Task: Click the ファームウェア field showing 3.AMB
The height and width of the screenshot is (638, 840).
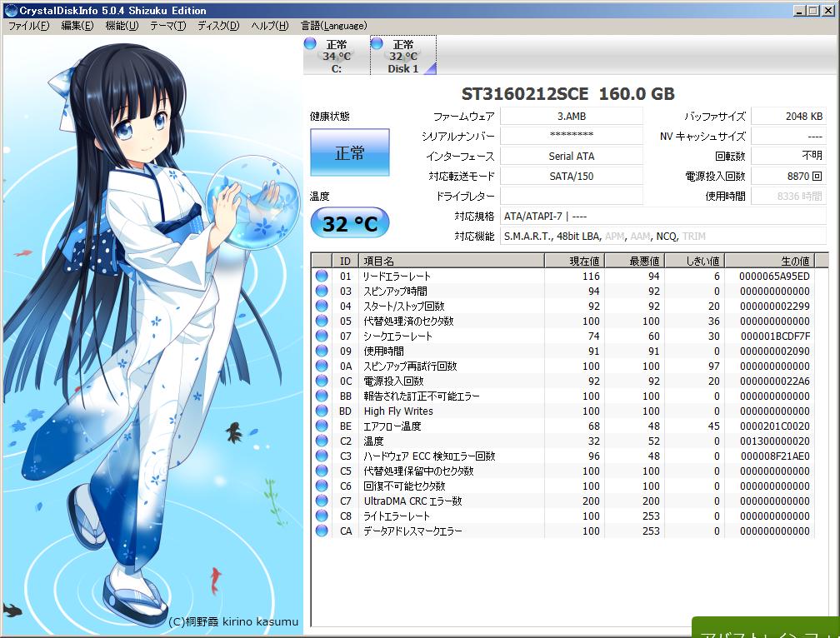Action: (571, 116)
